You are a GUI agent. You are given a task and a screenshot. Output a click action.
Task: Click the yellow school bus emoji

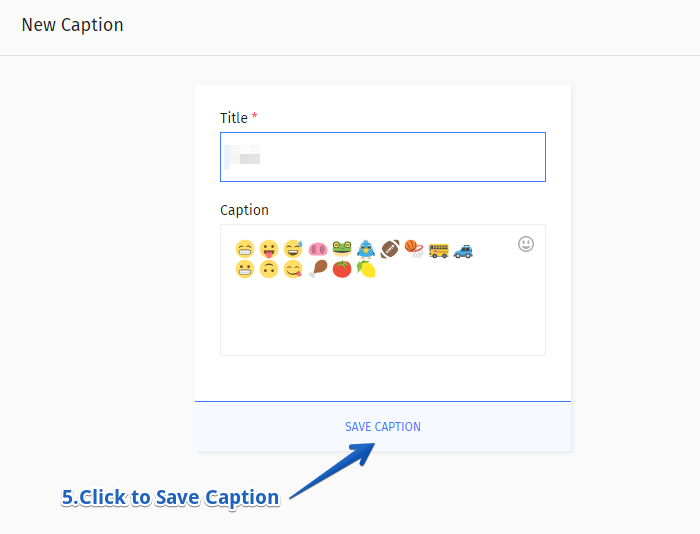coord(438,250)
